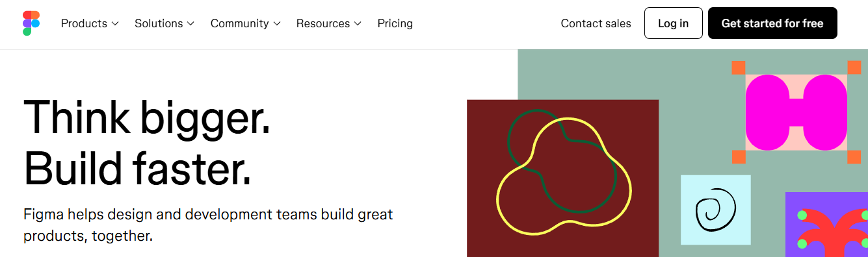Click the Log in button
868x257 pixels.
pyautogui.click(x=673, y=23)
